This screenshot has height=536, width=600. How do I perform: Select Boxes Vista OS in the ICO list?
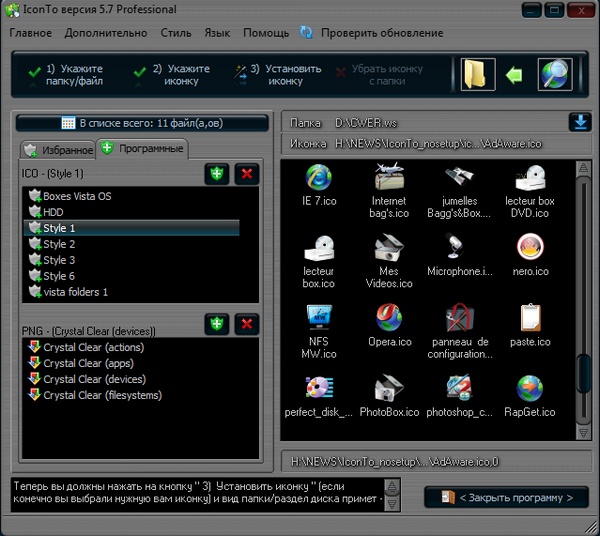[77, 196]
